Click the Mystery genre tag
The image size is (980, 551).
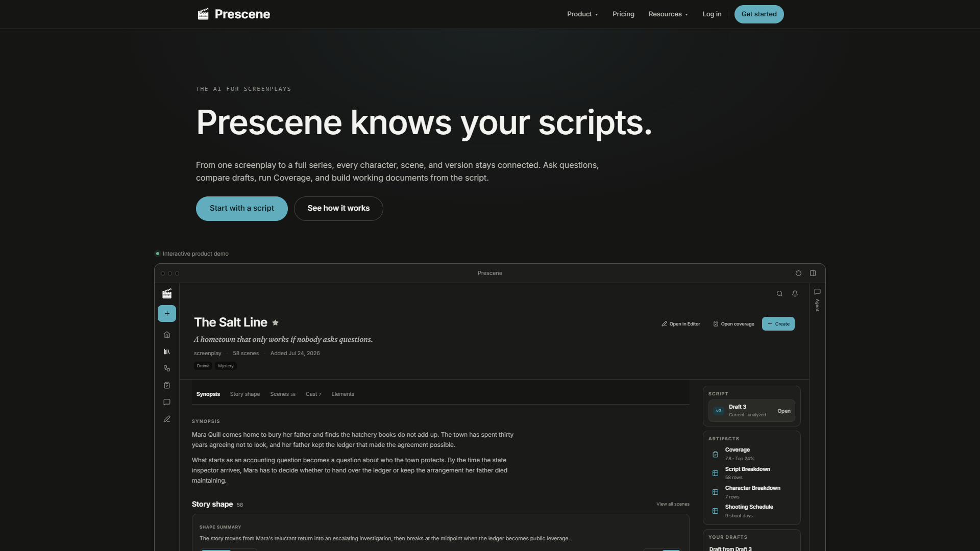point(226,366)
